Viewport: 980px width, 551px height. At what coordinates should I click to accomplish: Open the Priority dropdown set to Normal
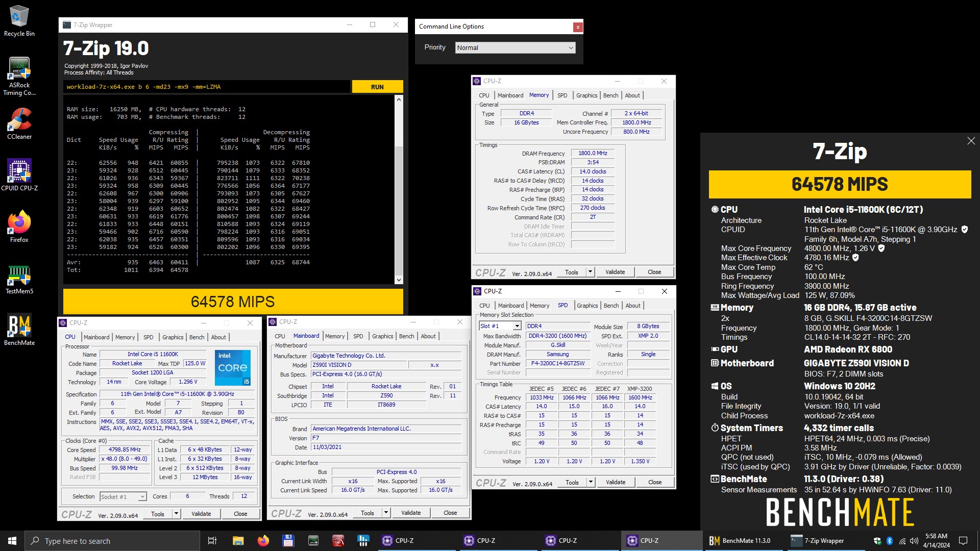(516, 48)
